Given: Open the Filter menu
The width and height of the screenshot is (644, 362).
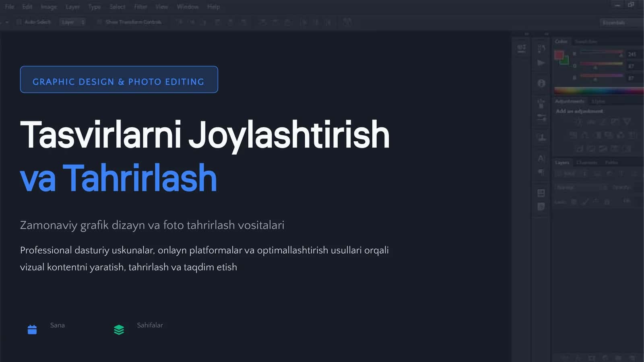Looking at the screenshot, I should 140,7.
